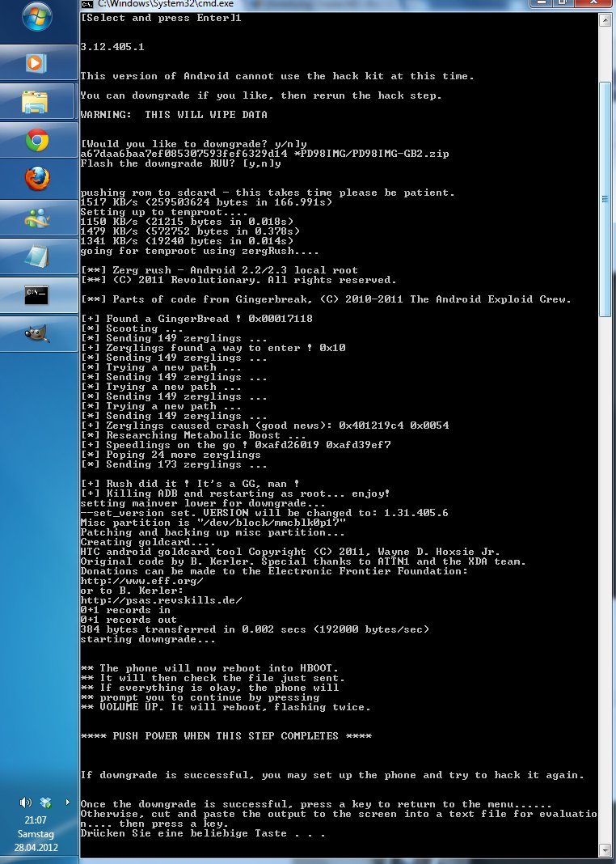
Task: Open Google Chrome from the taskbar
Action: point(37,141)
